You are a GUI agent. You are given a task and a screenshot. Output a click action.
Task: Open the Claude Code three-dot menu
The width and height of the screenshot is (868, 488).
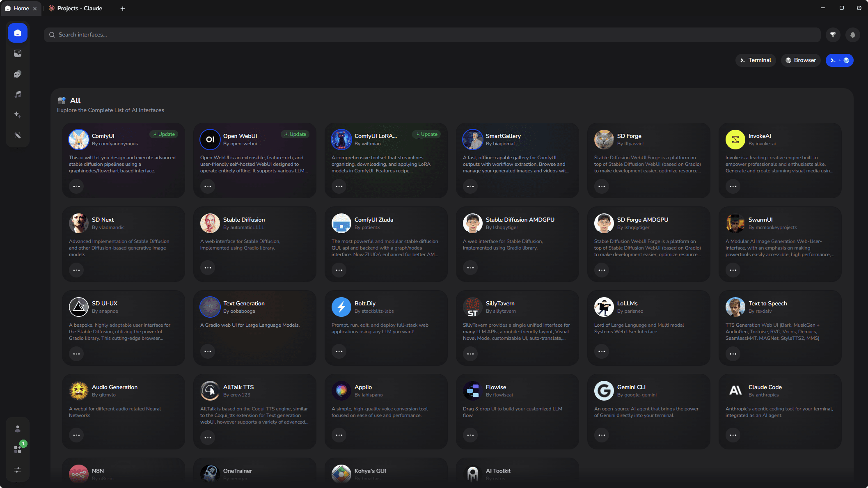point(733,435)
